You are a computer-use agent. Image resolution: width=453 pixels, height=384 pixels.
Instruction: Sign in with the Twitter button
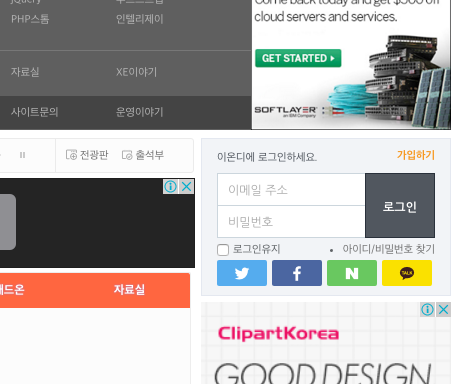click(x=242, y=273)
